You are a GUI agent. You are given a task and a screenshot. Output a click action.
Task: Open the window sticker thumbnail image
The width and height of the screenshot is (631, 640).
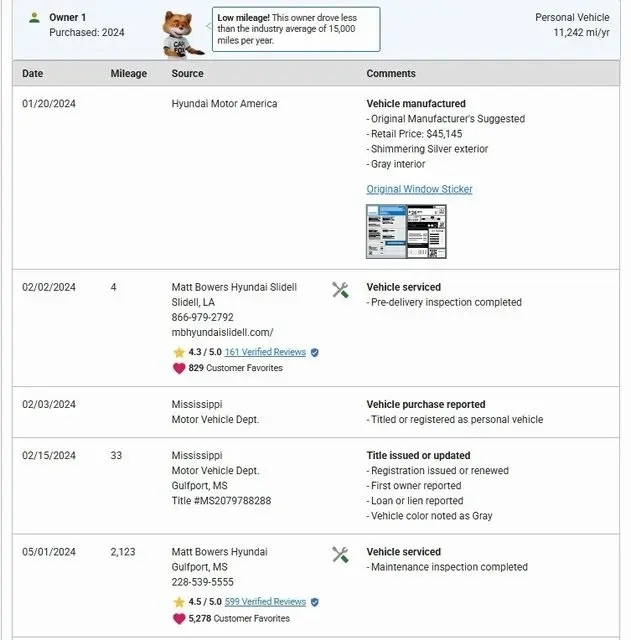[x=406, y=231]
